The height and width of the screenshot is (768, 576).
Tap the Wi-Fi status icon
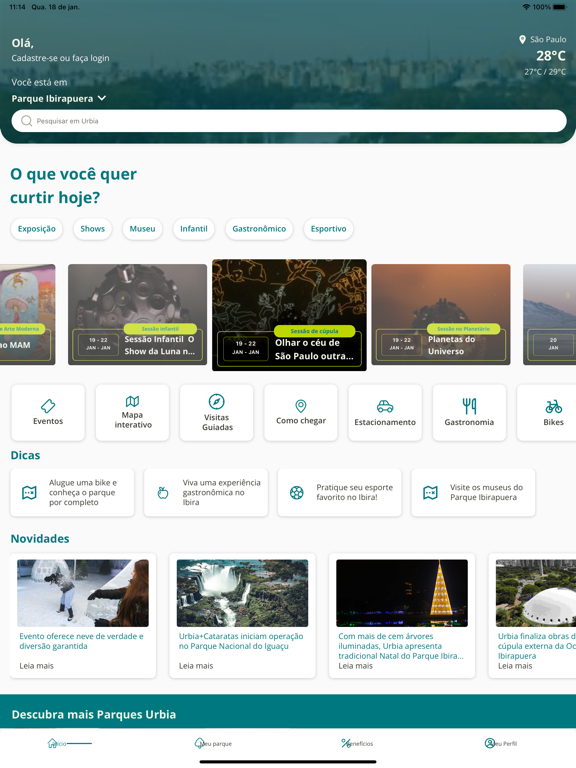pyautogui.click(x=526, y=7)
